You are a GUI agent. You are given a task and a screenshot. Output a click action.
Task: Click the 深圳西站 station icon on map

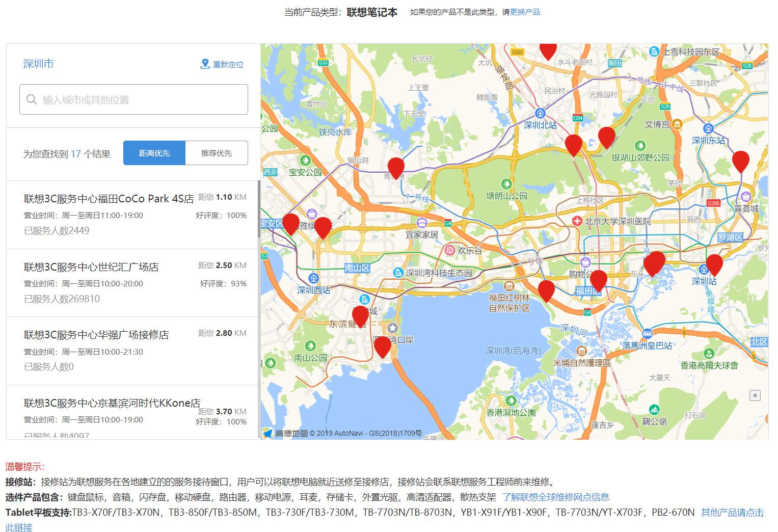click(313, 278)
